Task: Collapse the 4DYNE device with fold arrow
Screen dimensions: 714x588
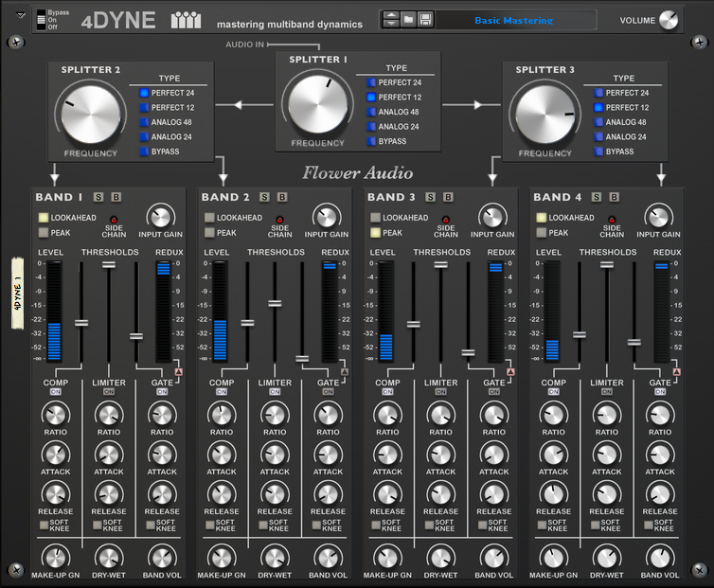Action: tap(21, 14)
